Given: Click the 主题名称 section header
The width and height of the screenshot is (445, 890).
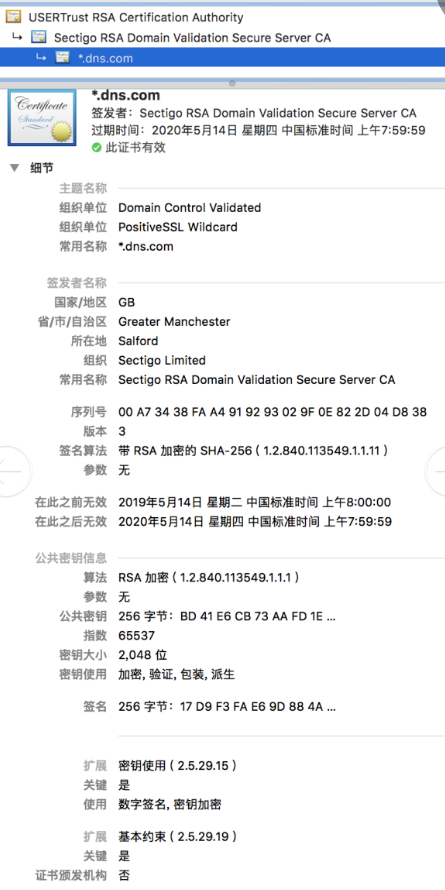Looking at the screenshot, I should pyautogui.click(x=83, y=188).
